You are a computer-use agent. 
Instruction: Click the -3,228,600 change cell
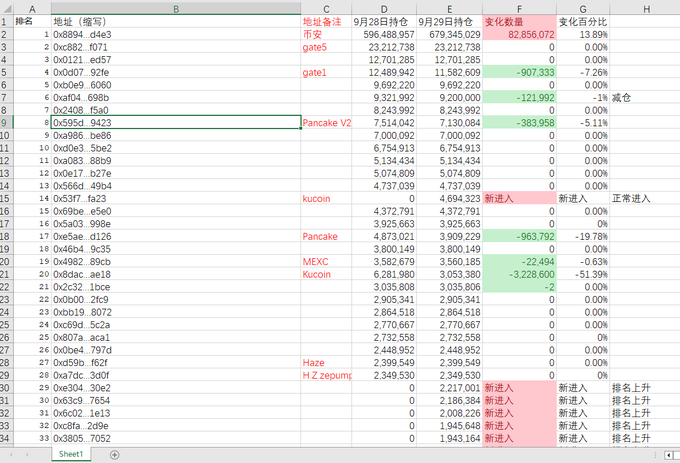(x=520, y=274)
